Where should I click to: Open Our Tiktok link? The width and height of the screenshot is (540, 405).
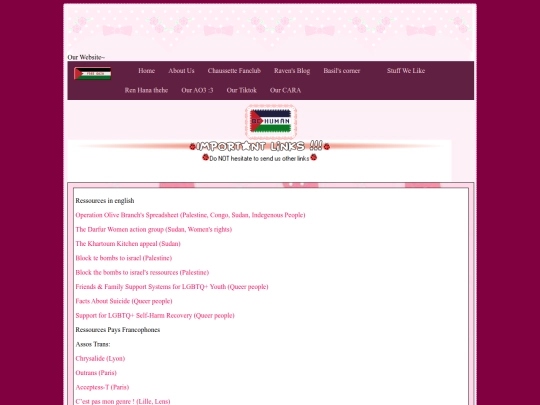point(241,90)
